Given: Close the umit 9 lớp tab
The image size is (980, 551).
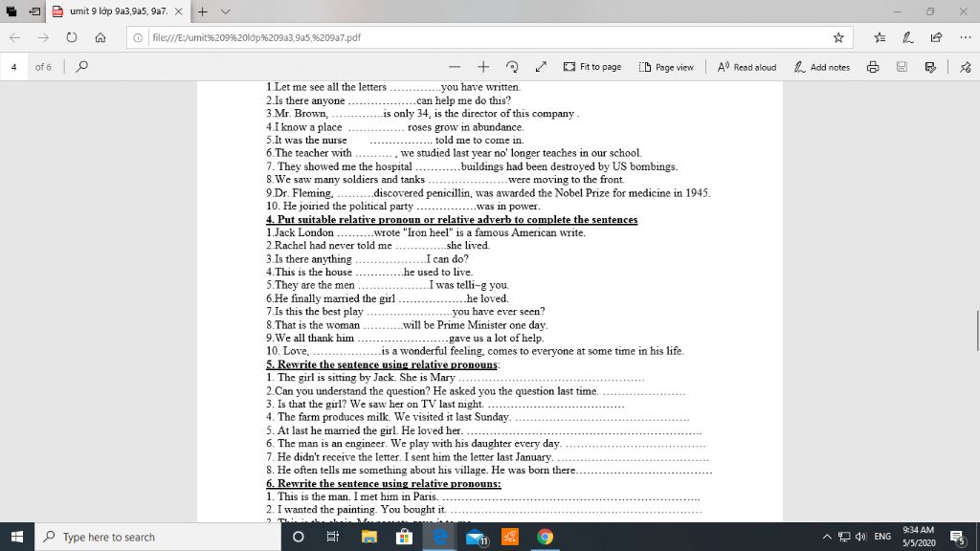Looking at the screenshot, I should (x=179, y=11).
